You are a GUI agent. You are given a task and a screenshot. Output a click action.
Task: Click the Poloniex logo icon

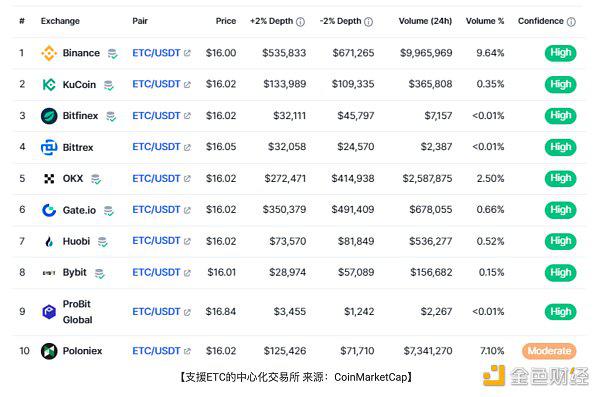(x=49, y=351)
